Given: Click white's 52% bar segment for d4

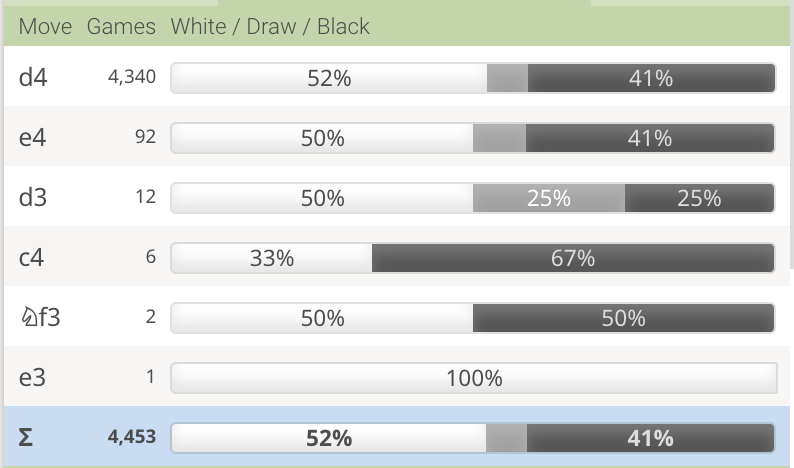Looking at the screenshot, I should (x=328, y=78).
